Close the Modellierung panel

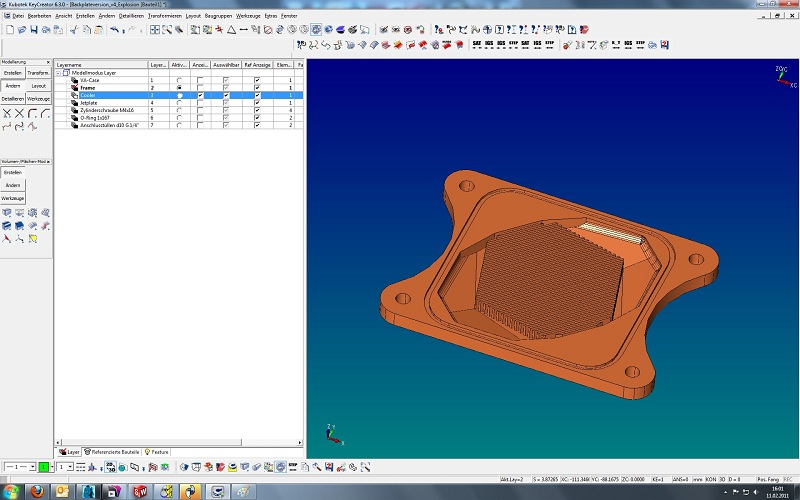pyautogui.click(x=48, y=62)
